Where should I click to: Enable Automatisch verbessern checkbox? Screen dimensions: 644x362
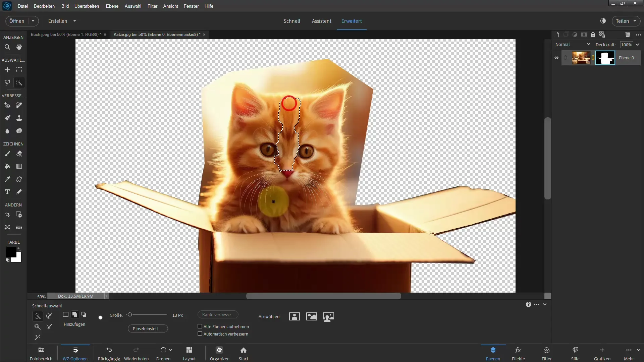point(200,334)
